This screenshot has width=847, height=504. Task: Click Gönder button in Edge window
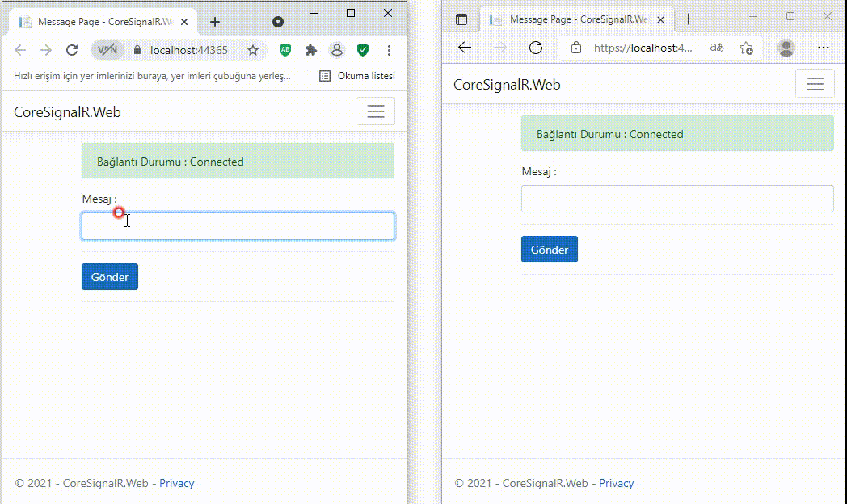[550, 250]
